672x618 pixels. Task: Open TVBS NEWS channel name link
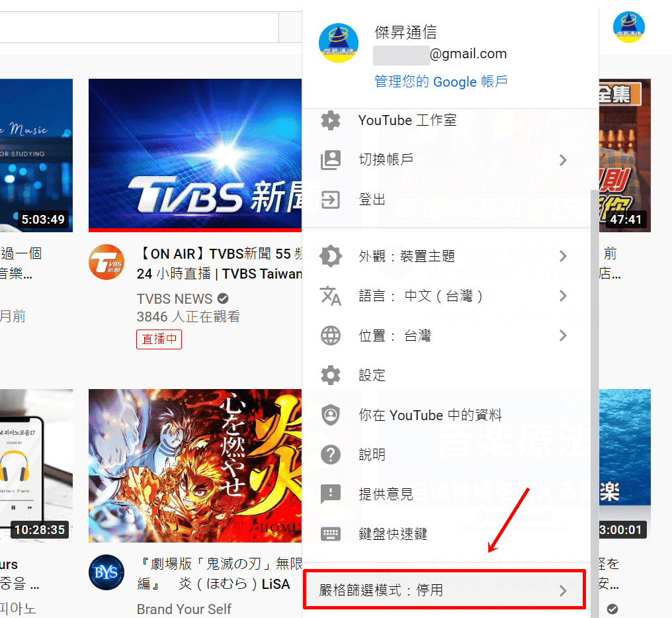tap(175, 298)
